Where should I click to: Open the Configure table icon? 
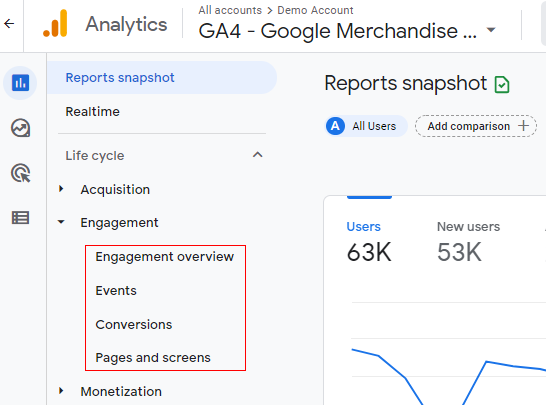point(20,218)
